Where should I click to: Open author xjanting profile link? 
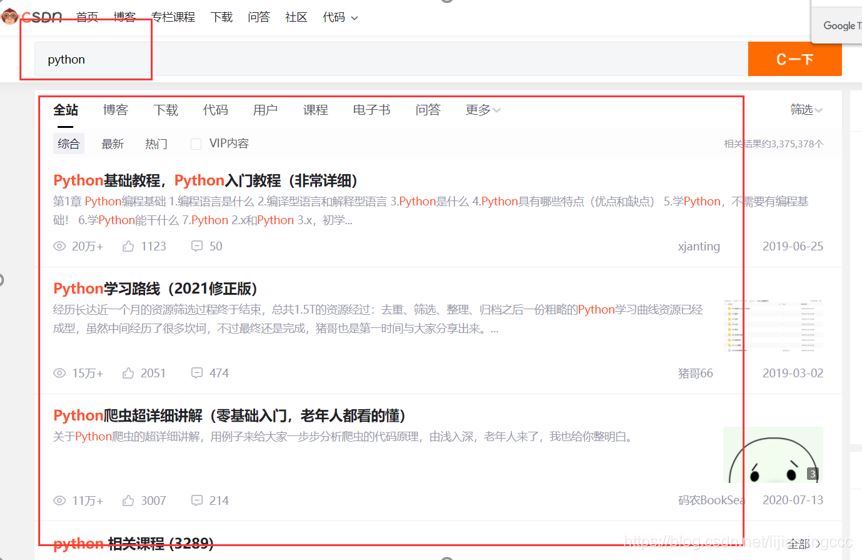698,246
